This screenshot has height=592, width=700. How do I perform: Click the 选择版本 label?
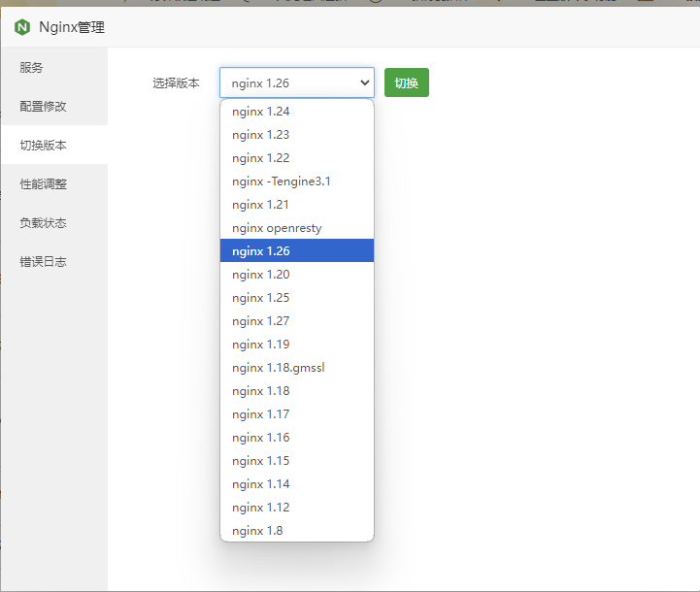(x=176, y=83)
